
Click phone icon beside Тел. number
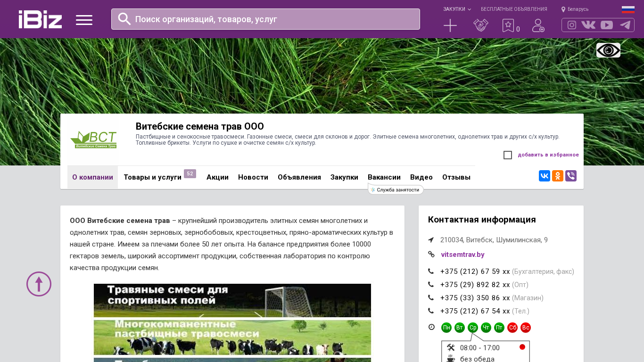click(x=431, y=311)
